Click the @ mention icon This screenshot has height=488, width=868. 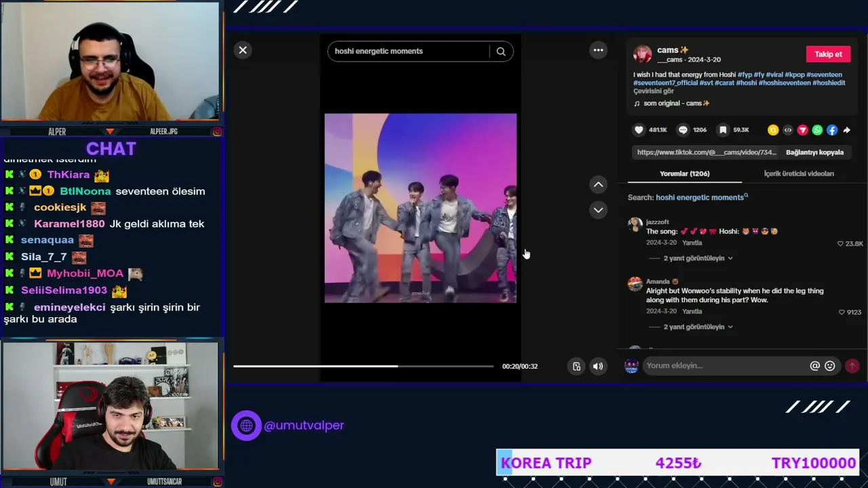pyautogui.click(x=815, y=366)
